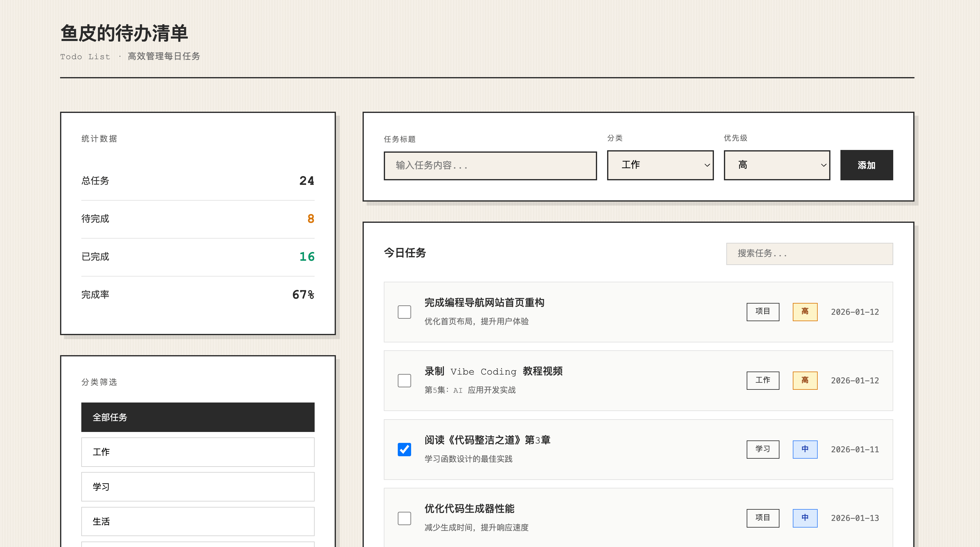Focus the 输入任务内容 task title field

pyautogui.click(x=490, y=165)
